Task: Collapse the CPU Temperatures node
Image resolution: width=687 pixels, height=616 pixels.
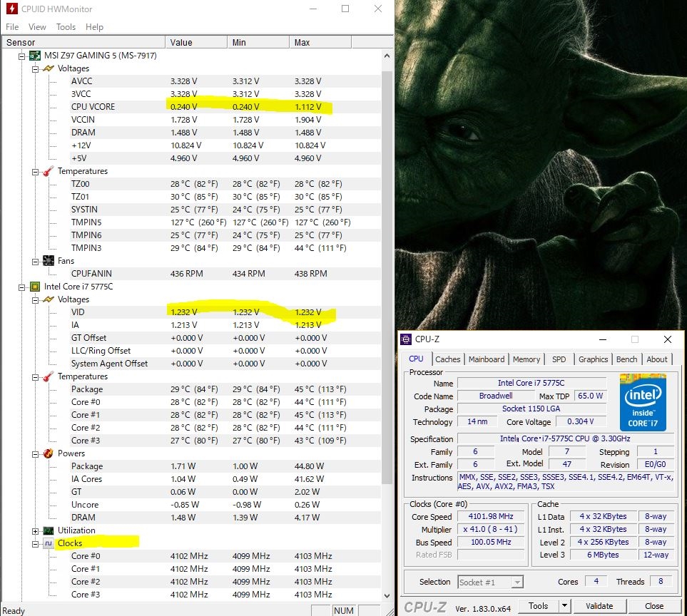Action: (x=35, y=377)
